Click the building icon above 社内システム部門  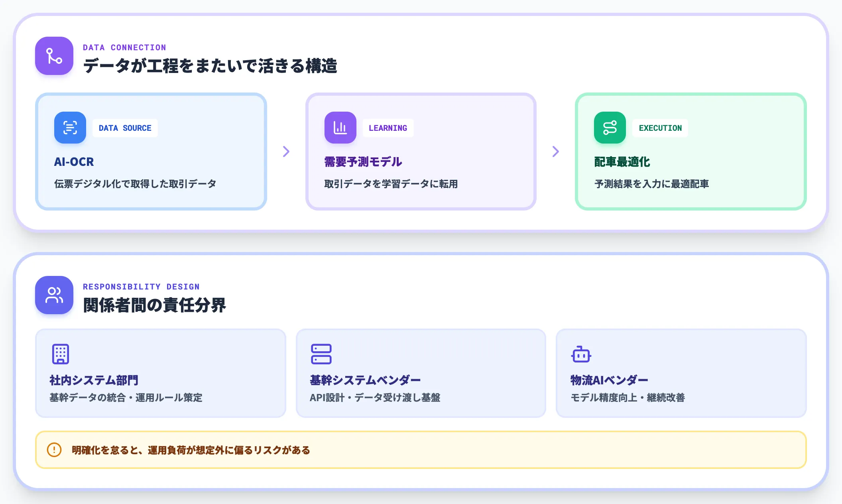tap(61, 354)
